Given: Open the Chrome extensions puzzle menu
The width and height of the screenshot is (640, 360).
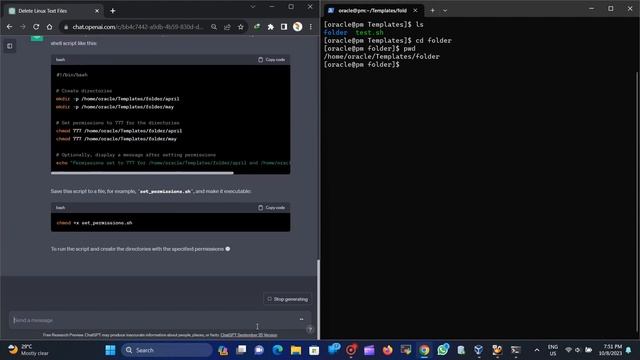Looking at the screenshot, I should pyautogui.click(x=271, y=27).
